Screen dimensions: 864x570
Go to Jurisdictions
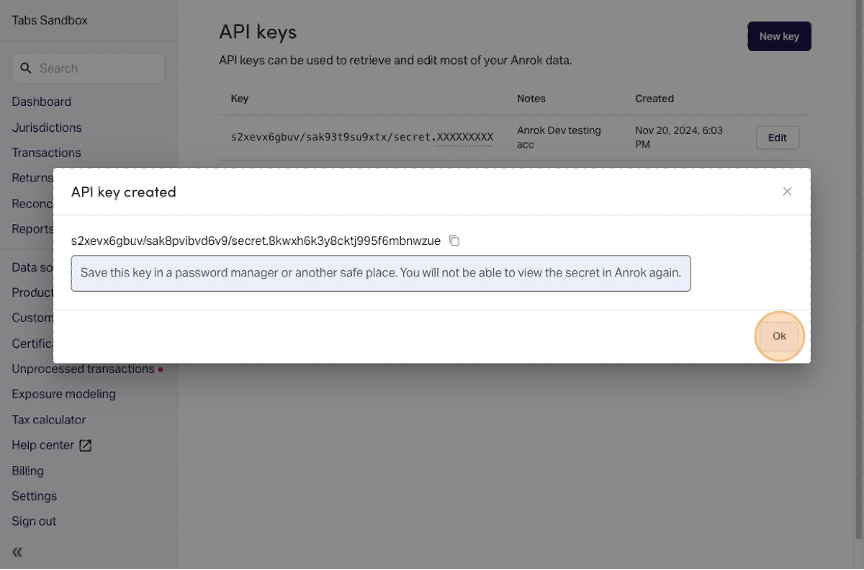(x=46, y=127)
